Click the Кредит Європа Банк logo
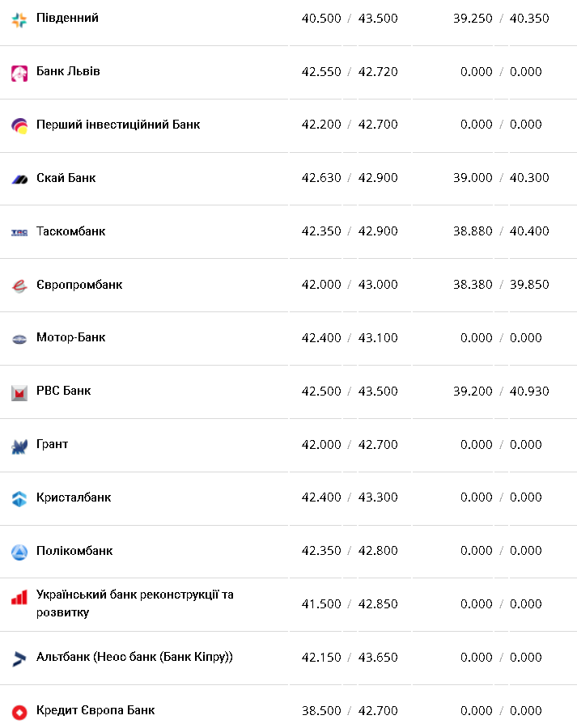The height and width of the screenshot is (728, 577). click(19, 712)
